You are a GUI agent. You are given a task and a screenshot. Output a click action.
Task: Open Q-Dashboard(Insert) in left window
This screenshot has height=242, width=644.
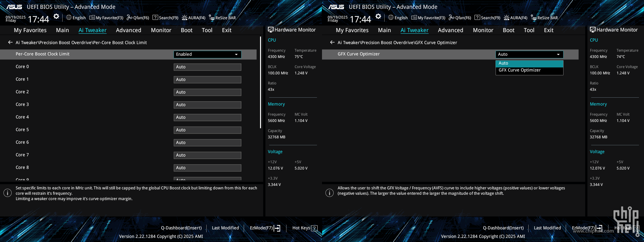coord(181,228)
